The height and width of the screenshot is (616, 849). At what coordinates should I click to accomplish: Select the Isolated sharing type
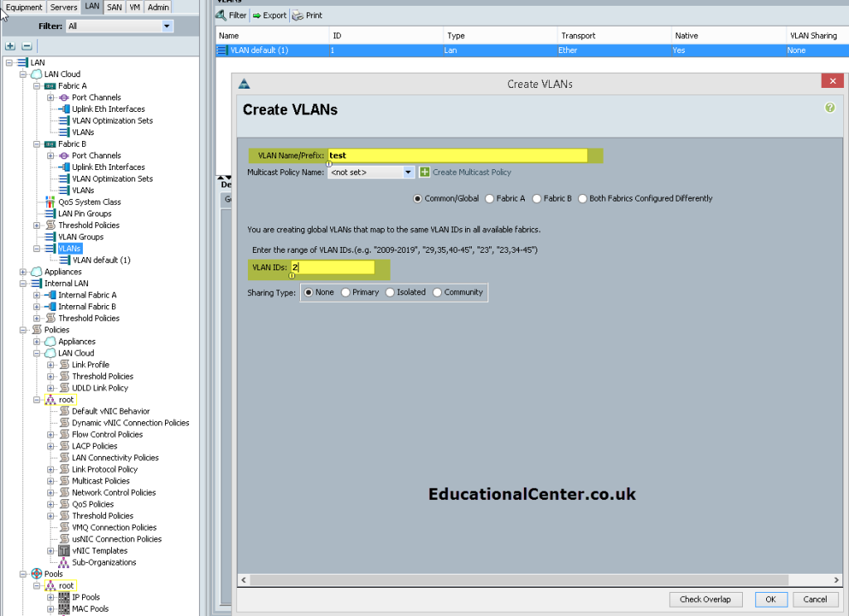point(390,293)
